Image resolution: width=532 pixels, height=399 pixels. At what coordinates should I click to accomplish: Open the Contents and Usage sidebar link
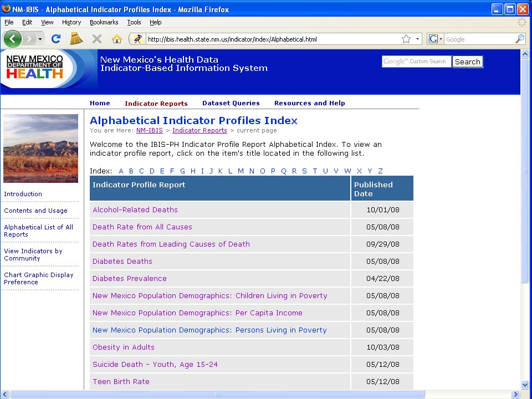click(35, 211)
